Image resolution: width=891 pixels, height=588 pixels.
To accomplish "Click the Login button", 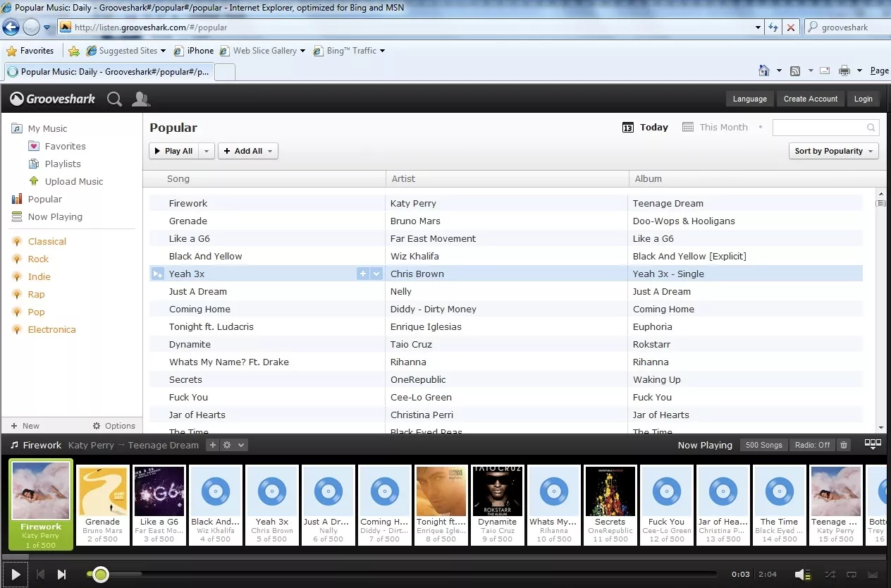I will [864, 99].
